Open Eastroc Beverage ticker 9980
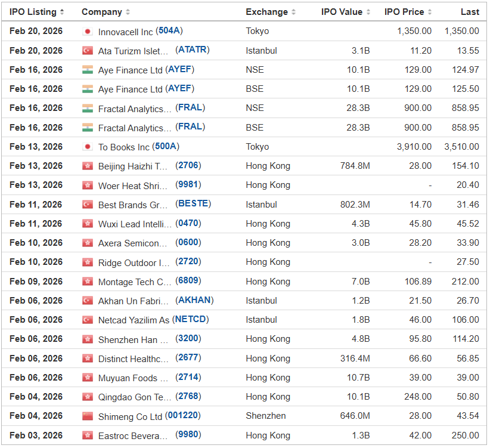 [x=188, y=434]
